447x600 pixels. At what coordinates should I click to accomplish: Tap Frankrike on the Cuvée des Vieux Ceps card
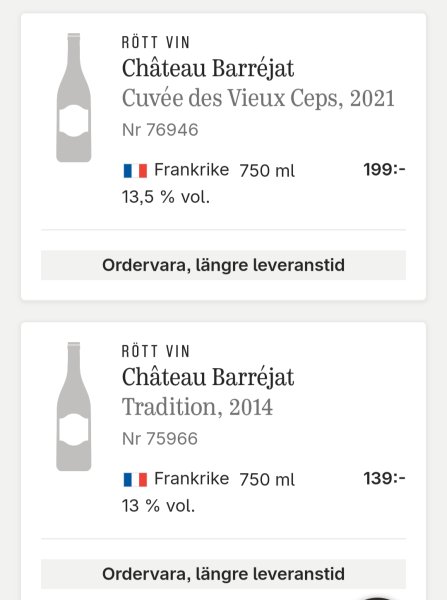pyautogui.click(x=191, y=170)
